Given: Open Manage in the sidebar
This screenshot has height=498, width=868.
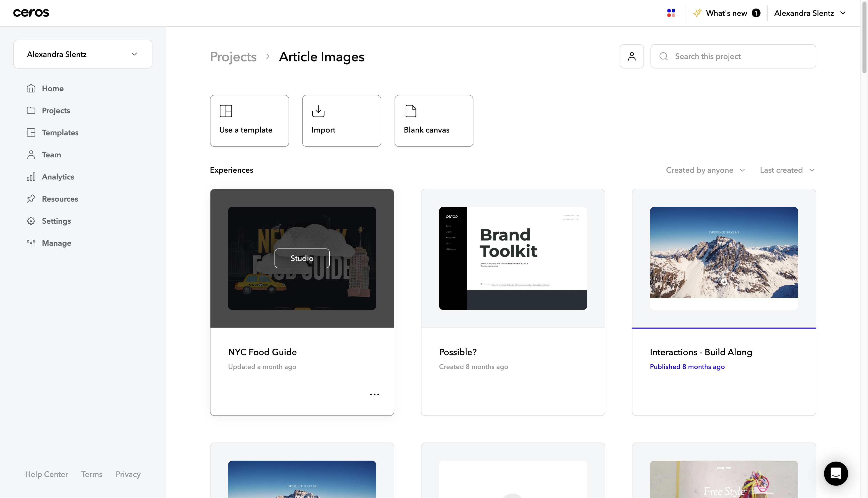Looking at the screenshot, I should (x=57, y=243).
